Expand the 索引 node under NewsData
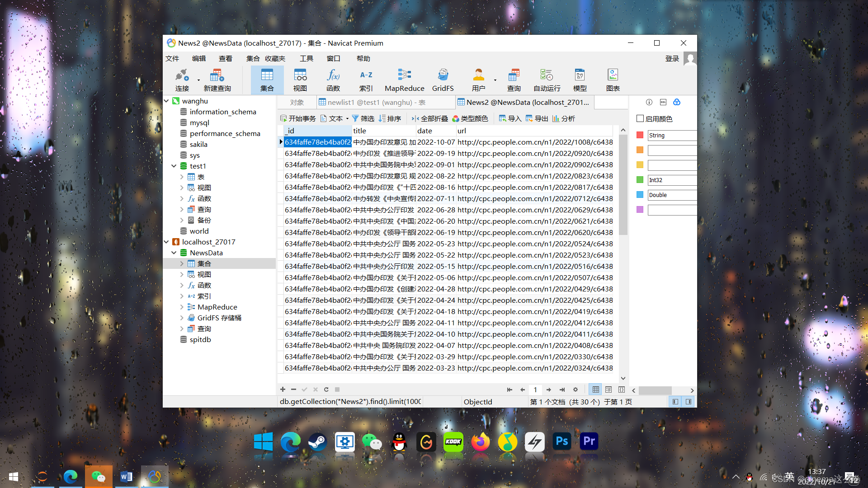The image size is (868, 488). (182, 296)
